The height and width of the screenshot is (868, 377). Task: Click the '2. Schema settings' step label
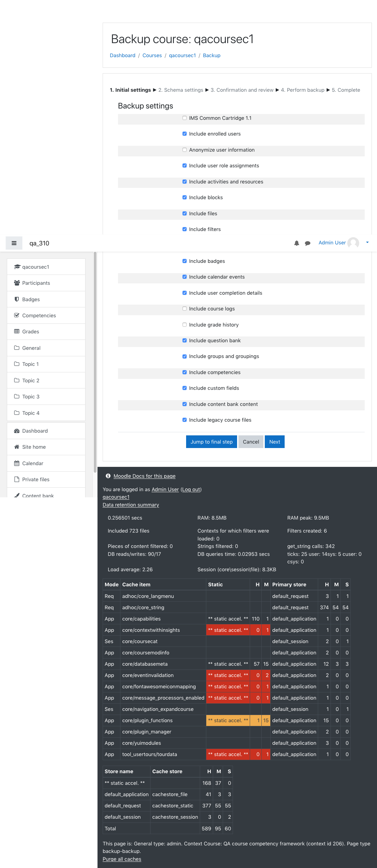[181, 90]
